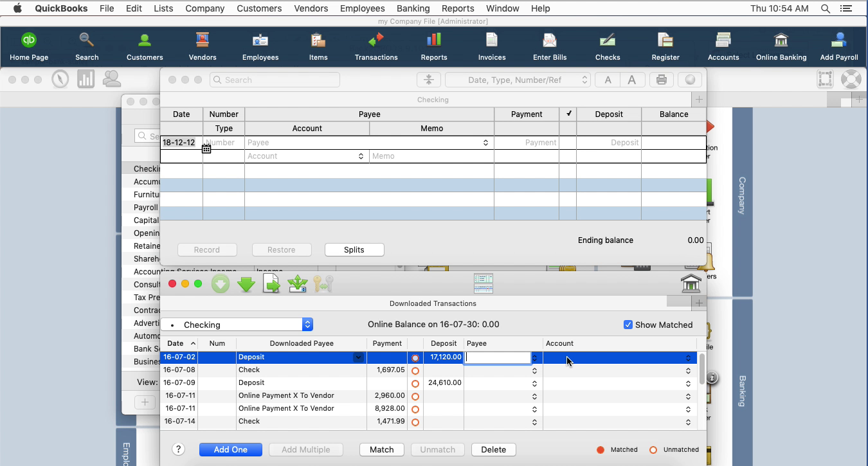
Task: Click the smaller font A button
Action: (x=607, y=80)
